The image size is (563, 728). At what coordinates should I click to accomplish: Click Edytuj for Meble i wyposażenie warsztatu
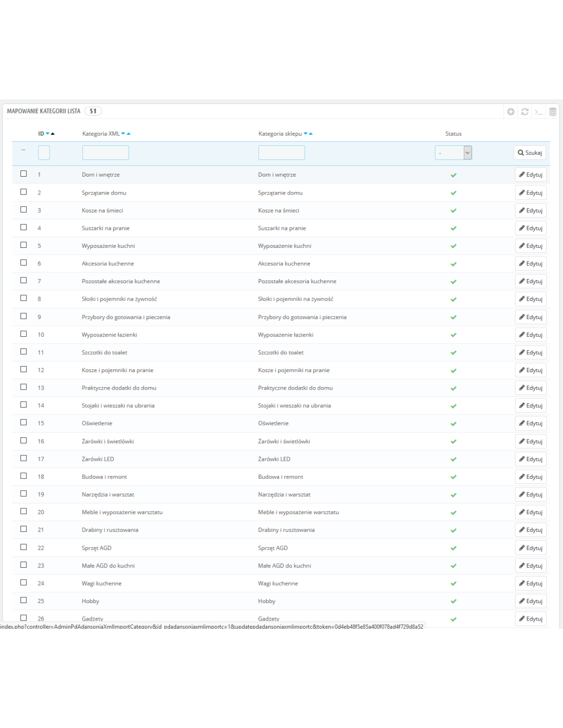[x=531, y=512]
